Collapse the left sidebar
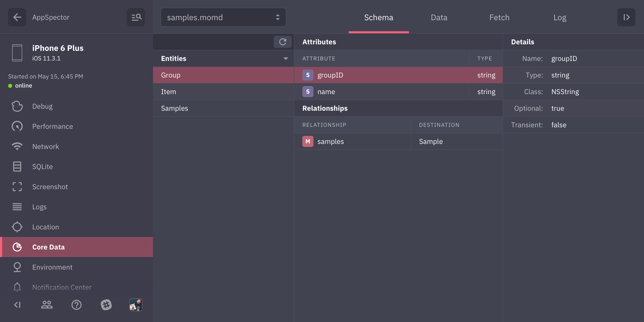 tap(17, 305)
